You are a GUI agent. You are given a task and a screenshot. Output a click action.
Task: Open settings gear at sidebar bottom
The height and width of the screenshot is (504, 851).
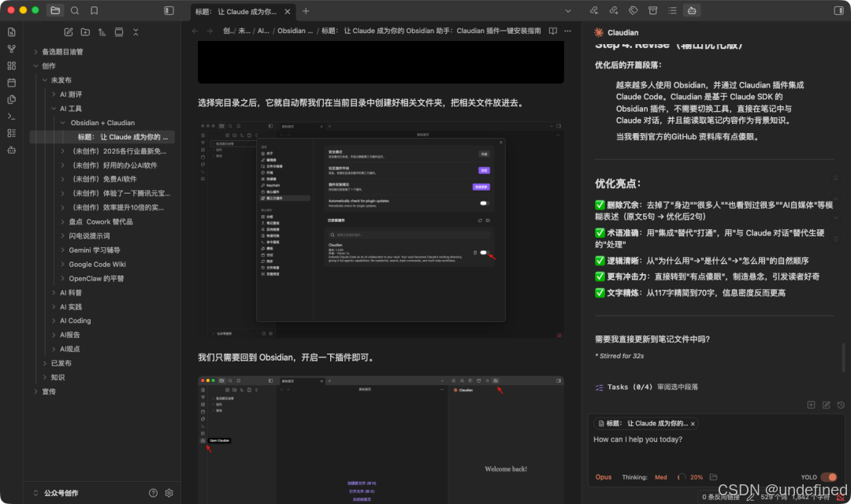pos(169,493)
